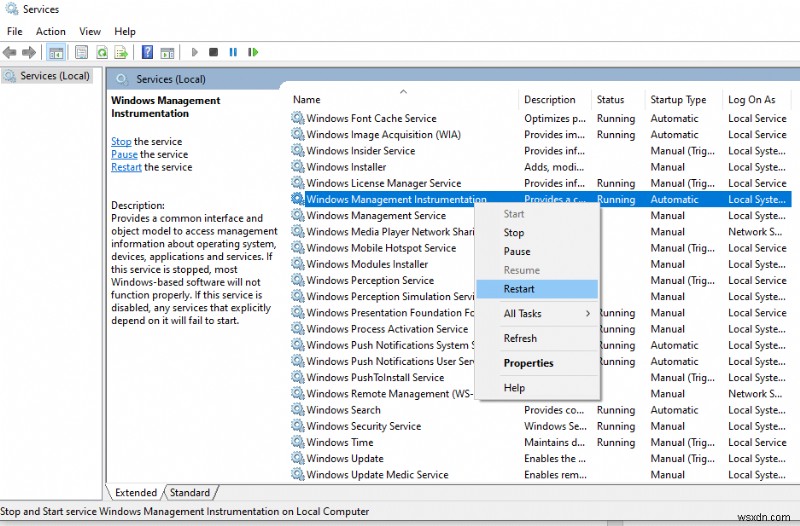Screen dimensions: 800x526
Task: Click the gear icon beside Windows Update
Action: point(298,458)
